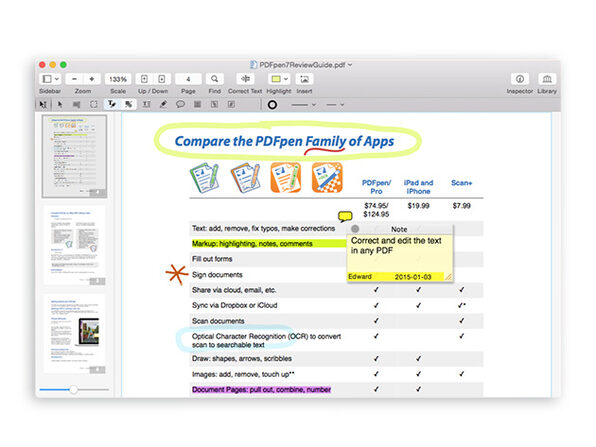Click the Zoom in plus button
The image size is (596, 447).
[92, 79]
